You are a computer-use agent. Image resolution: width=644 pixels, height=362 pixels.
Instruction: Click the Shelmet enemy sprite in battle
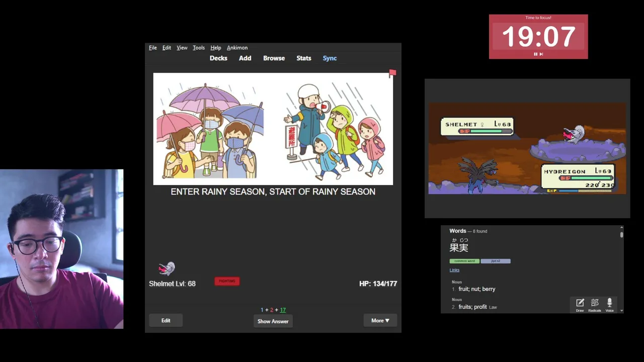tap(574, 134)
